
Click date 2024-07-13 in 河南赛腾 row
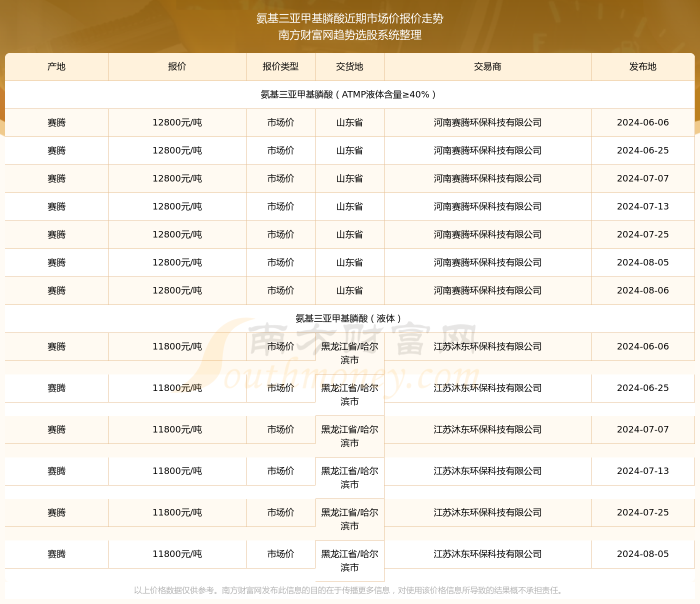[643, 206]
